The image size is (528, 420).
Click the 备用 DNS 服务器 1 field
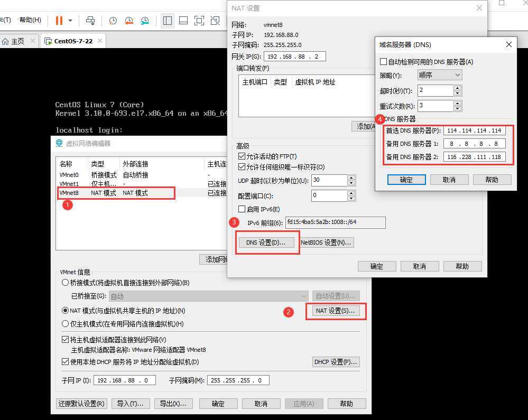click(475, 144)
